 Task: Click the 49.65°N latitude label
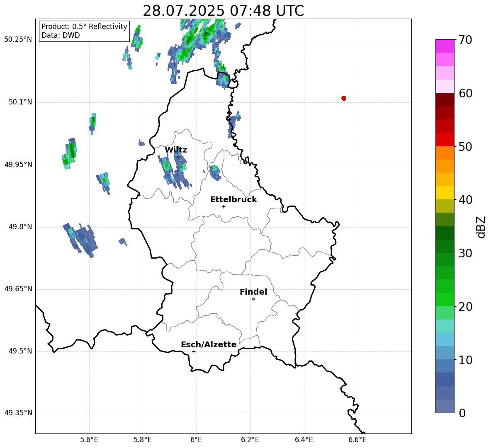tap(18, 289)
